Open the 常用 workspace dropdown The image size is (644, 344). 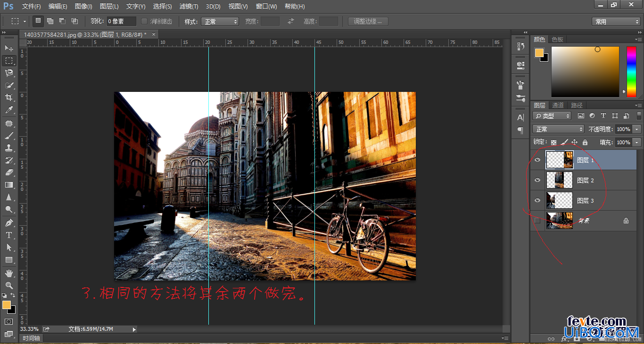616,22
